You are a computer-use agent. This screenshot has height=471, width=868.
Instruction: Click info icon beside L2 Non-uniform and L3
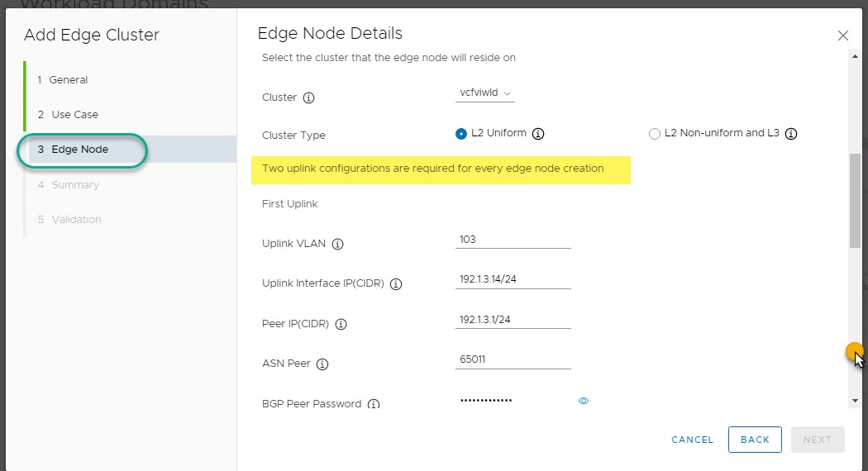(790, 134)
